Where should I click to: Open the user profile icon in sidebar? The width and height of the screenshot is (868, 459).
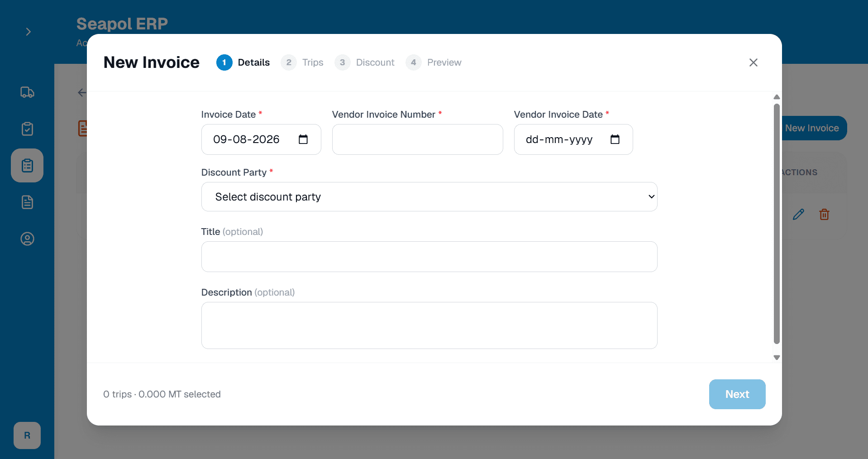[x=27, y=239]
